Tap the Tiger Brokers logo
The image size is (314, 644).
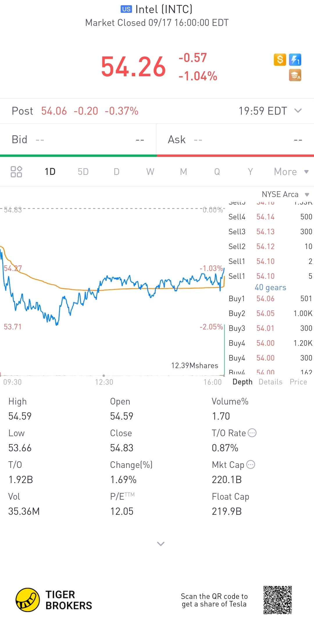point(28,600)
